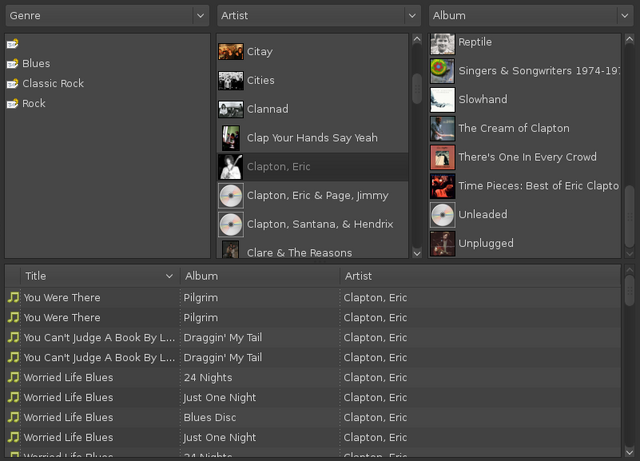Sort tracks by the Artist column header
The width and height of the screenshot is (640, 461).
pyautogui.click(x=480, y=276)
